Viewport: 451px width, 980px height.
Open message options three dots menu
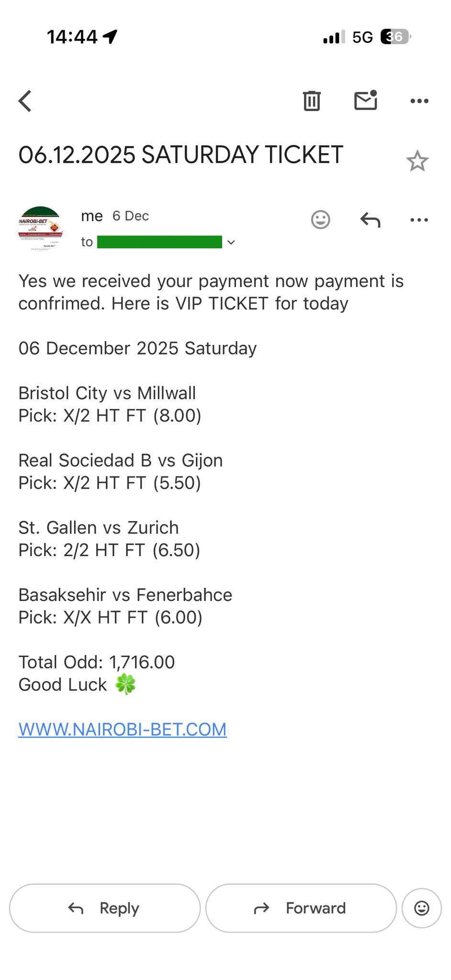coord(419,220)
